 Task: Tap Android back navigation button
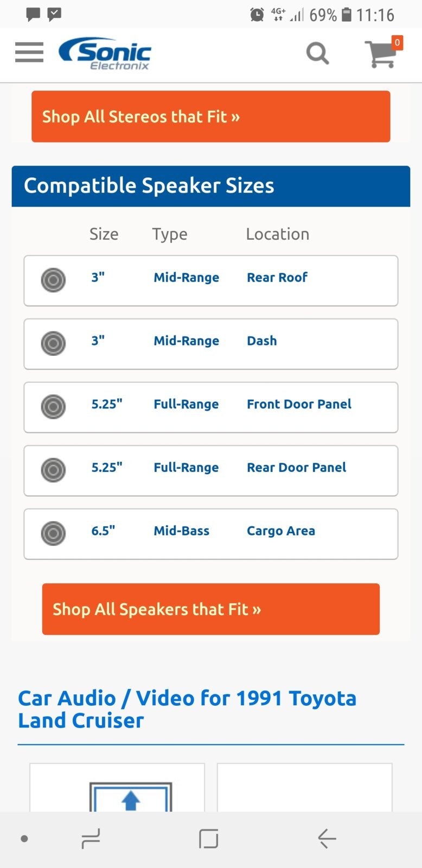click(x=327, y=839)
